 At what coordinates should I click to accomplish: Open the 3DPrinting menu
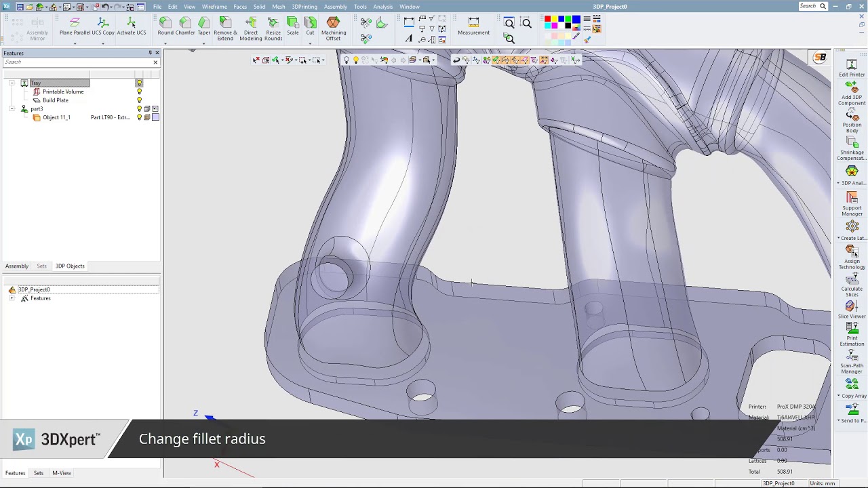pyautogui.click(x=304, y=7)
